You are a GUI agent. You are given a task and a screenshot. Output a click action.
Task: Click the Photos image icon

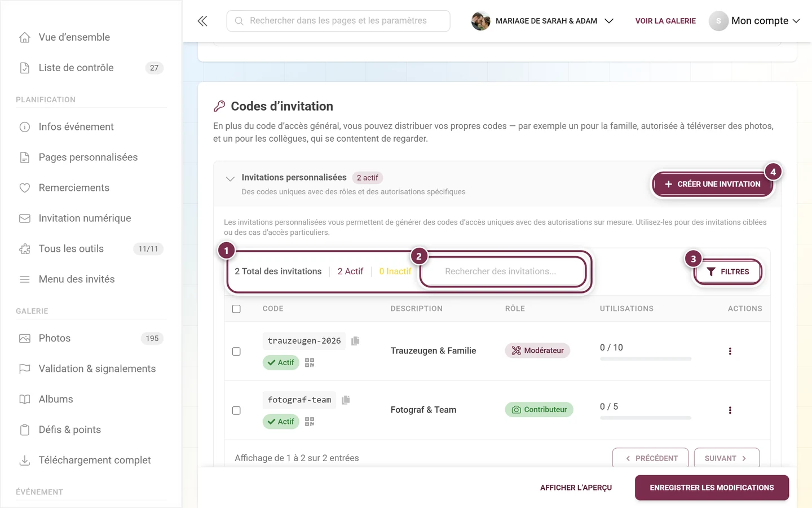25,339
